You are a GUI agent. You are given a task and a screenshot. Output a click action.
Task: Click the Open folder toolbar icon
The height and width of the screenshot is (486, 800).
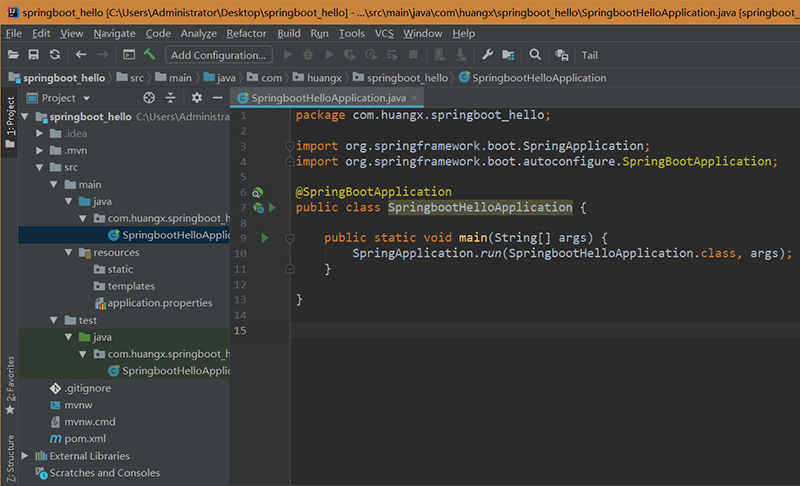coord(13,55)
